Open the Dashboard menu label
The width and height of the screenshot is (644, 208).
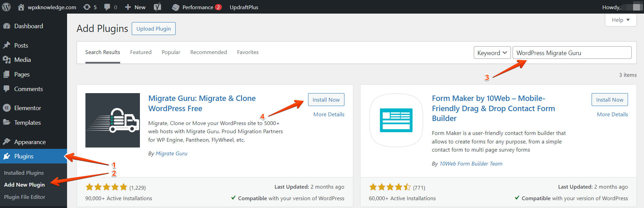(29, 26)
